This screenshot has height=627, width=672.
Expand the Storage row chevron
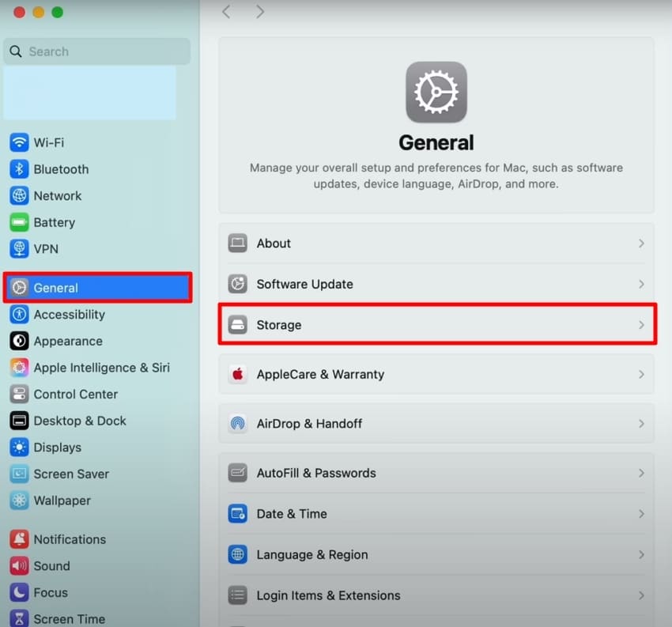pos(642,324)
